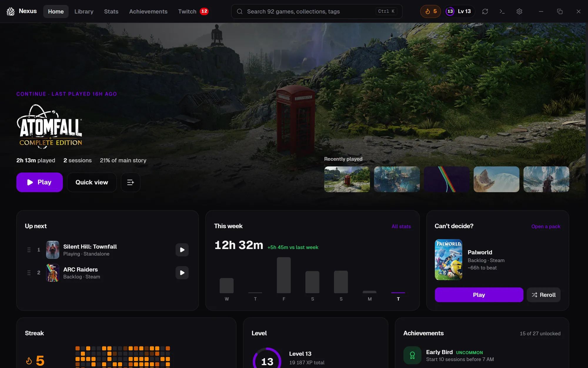The width and height of the screenshot is (588, 368).
Task: Open the terminal console icon
Action: tap(502, 11)
